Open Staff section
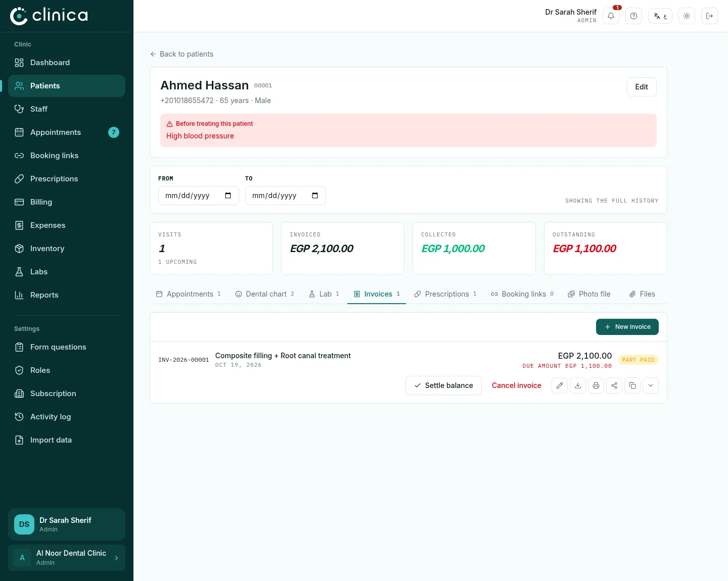The image size is (728, 581). tap(67, 109)
